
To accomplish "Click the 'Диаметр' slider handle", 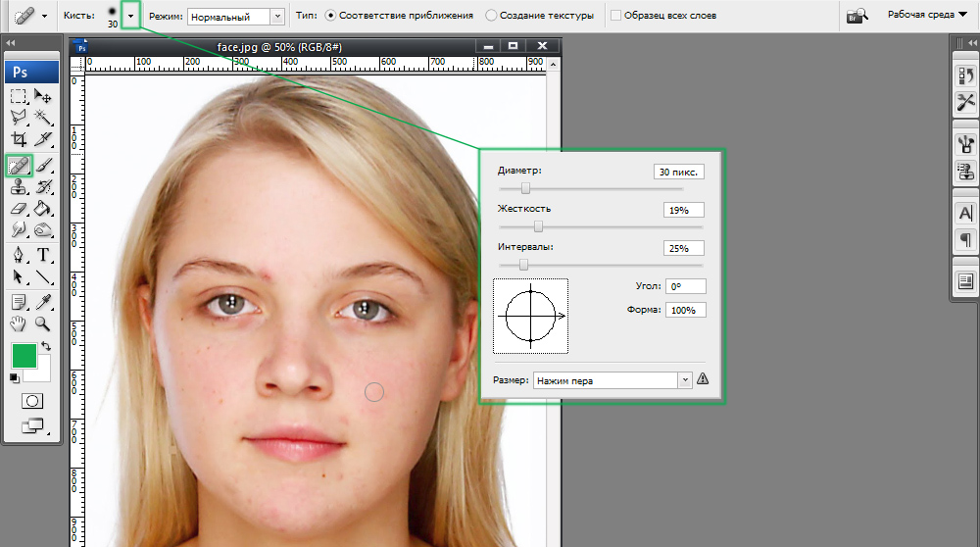I will (525, 188).
